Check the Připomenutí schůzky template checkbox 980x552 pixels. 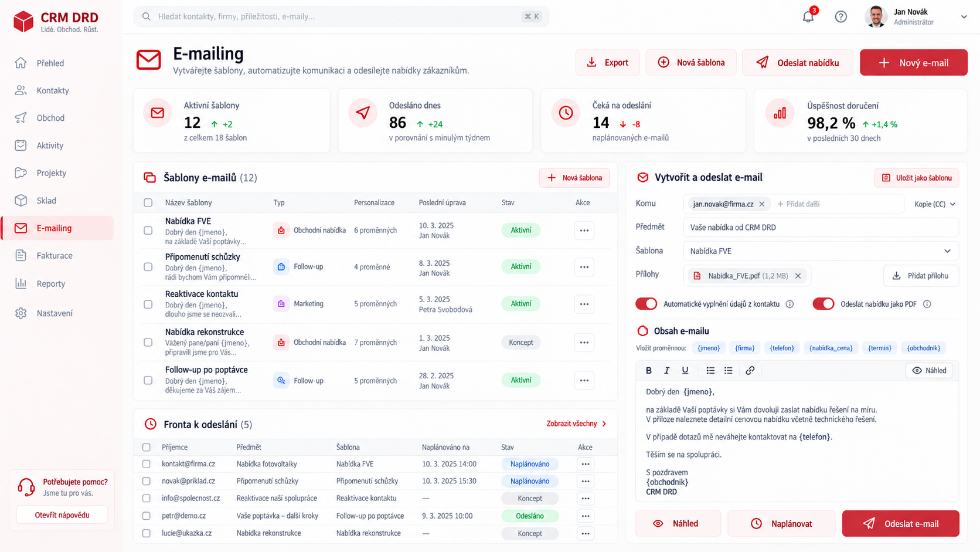[x=148, y=267]
